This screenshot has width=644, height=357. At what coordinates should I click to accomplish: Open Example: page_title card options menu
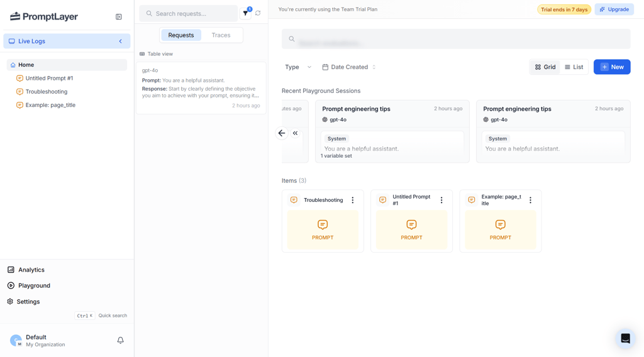tap(530, 200)
